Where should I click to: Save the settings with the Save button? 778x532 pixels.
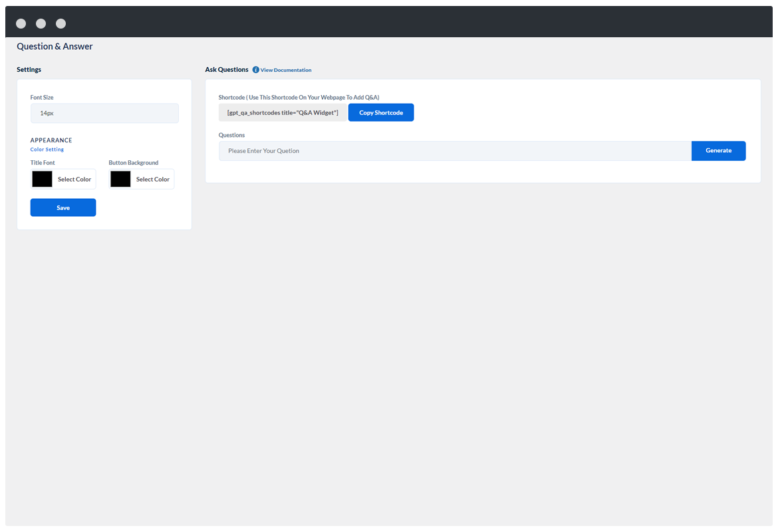[63, 207]
